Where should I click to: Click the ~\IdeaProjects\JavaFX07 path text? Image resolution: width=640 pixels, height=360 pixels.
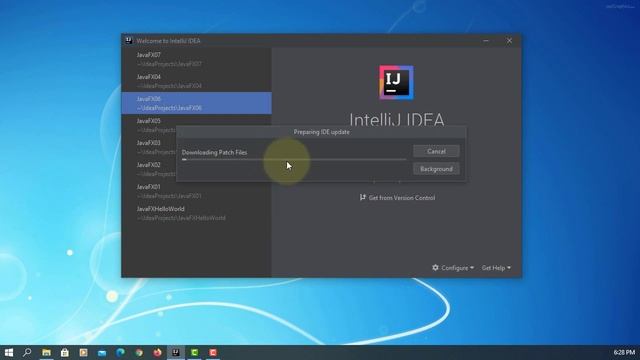click(x=169, y=64)
